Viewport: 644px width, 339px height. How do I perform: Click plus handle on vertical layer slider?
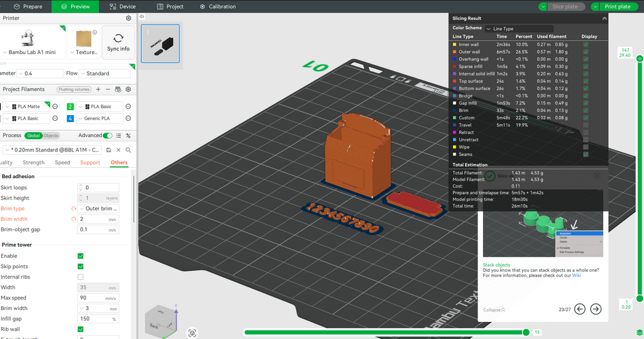[x=640, y=58]
